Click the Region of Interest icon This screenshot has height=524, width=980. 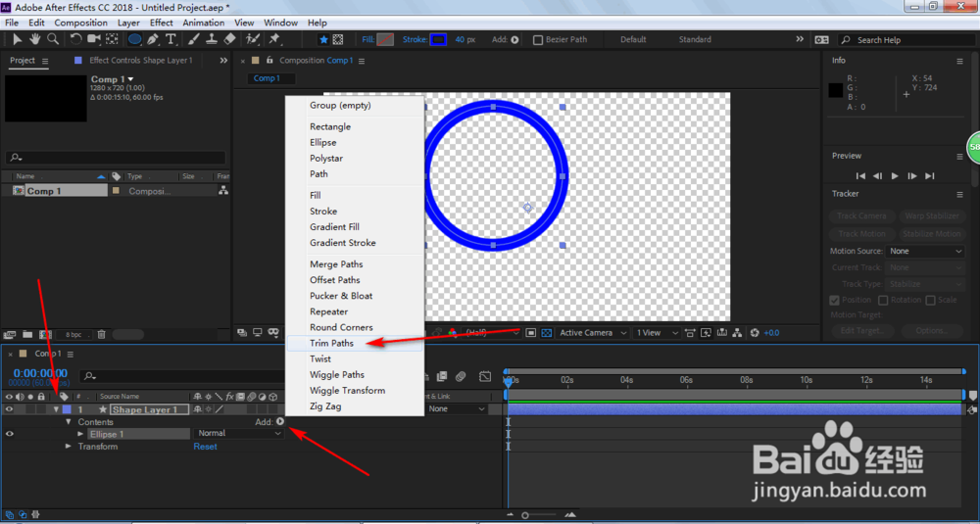[530, 333]
